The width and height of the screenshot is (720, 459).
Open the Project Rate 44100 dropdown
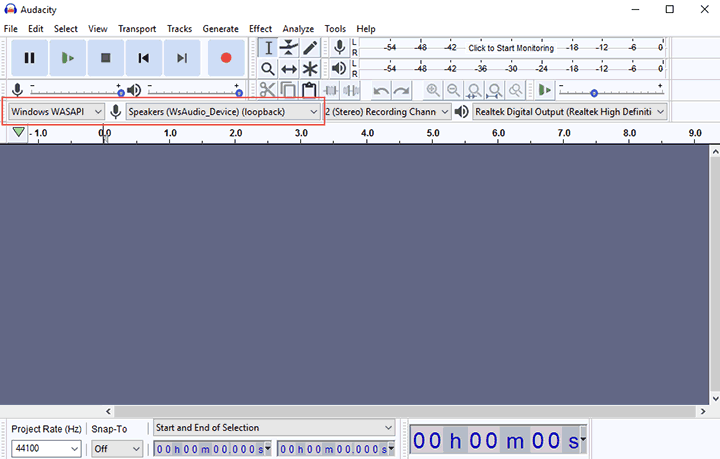[45, 449]
